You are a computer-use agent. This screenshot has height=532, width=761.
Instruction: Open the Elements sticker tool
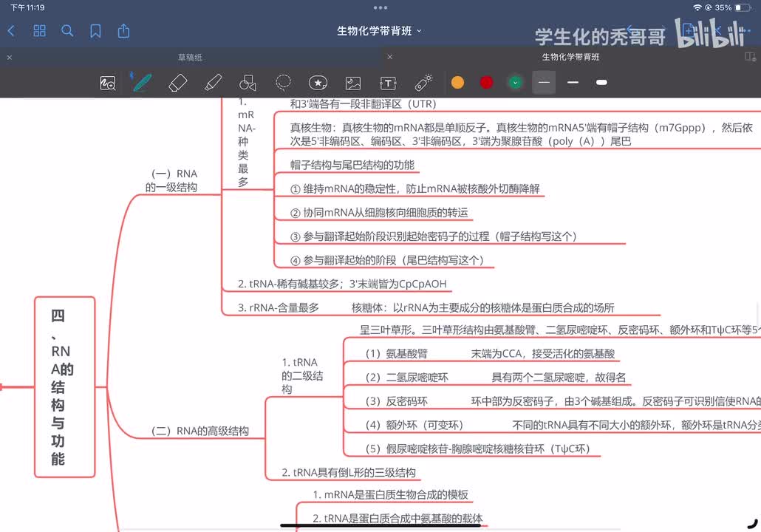pyautogui.click(x=318, y=83)
